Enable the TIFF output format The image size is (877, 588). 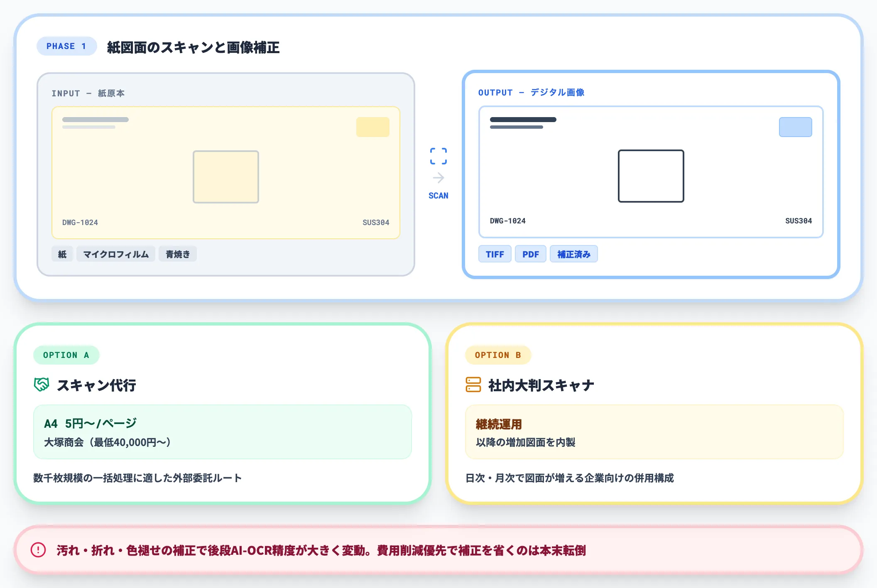pyautogui.click(x=495, y=254)
